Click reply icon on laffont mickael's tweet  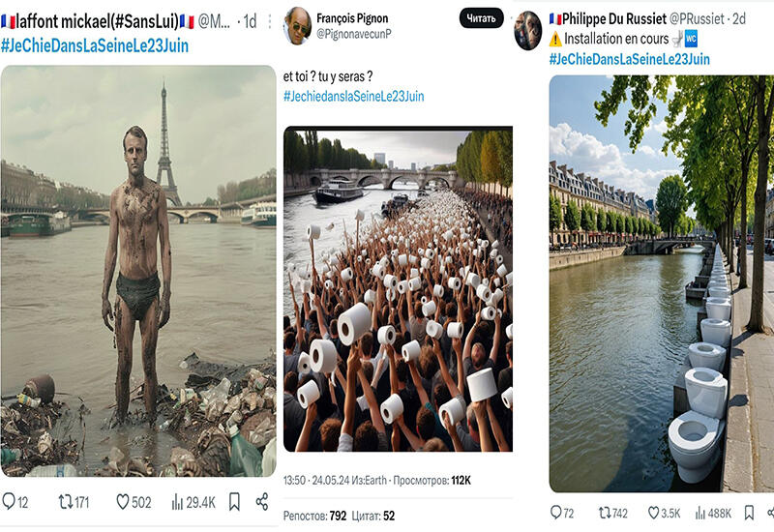click(10, 502)
